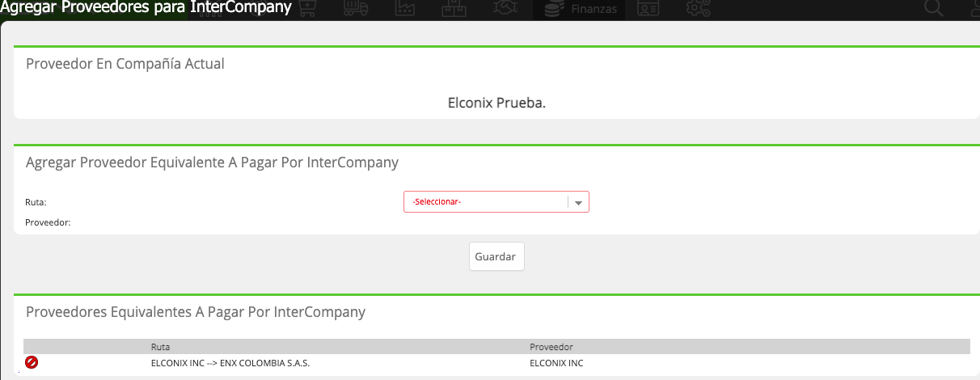Viewport: 980px width, 380px height.
Task: Select the 'ELCONIX INC --> ENX COLOMBIA S.A.S.' cell
Action: 230,363
